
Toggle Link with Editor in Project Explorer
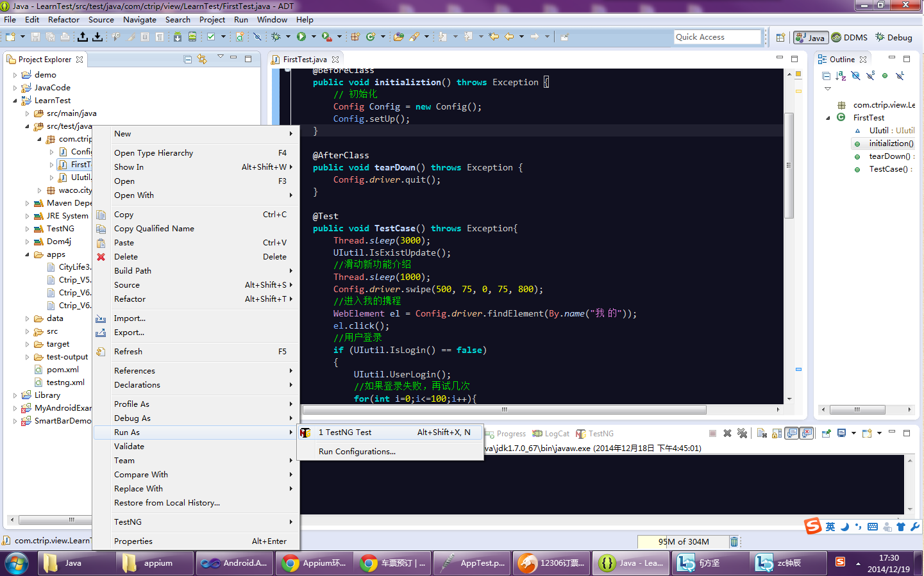pos(202,60)
